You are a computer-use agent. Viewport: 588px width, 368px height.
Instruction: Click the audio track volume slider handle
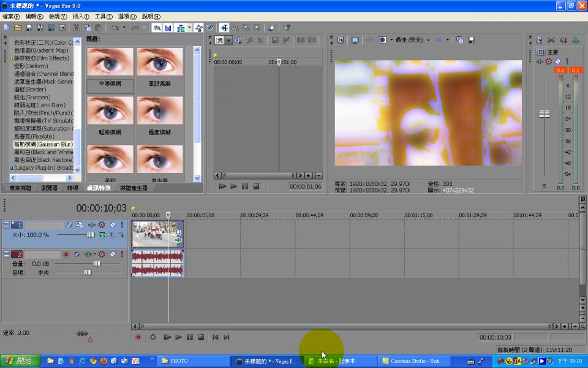click(97, 263)
